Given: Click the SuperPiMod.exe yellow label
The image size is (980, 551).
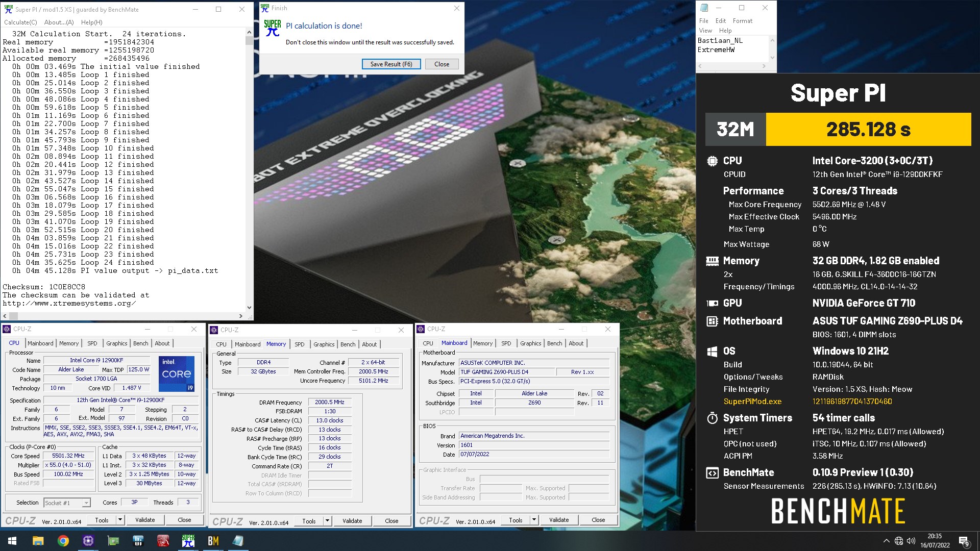Looking at the screenshot, I should click(x=752, y=402).
